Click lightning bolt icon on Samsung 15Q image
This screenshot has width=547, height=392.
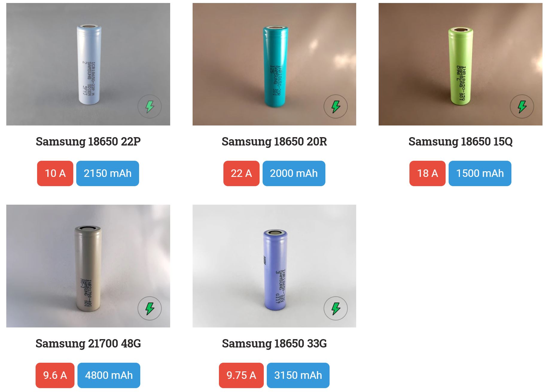pos(522,106)
